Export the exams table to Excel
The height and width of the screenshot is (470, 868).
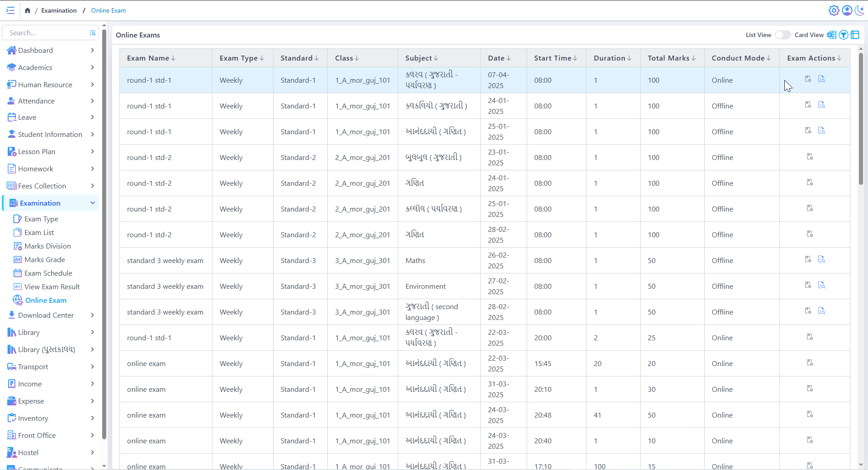pos(831,35)
